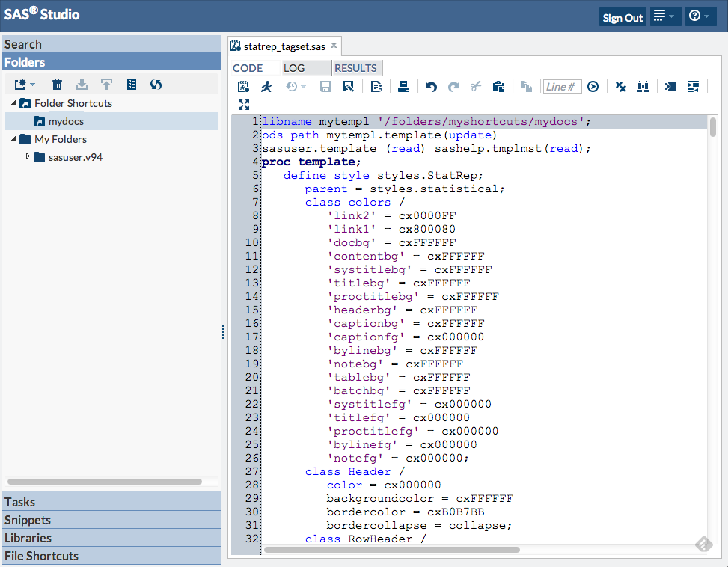
Task: Click the Properties icon in the Folders toolbar
Action: click(132, 85)
